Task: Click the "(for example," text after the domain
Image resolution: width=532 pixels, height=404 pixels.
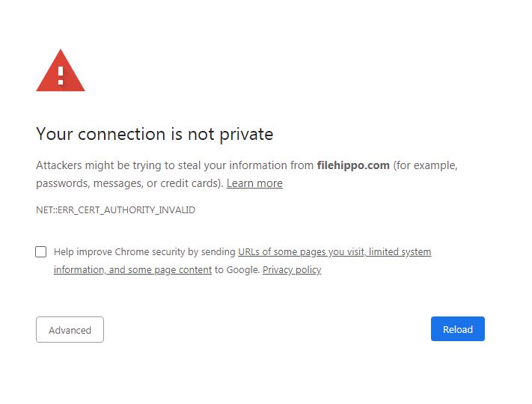Action: [x=425, y=165]
